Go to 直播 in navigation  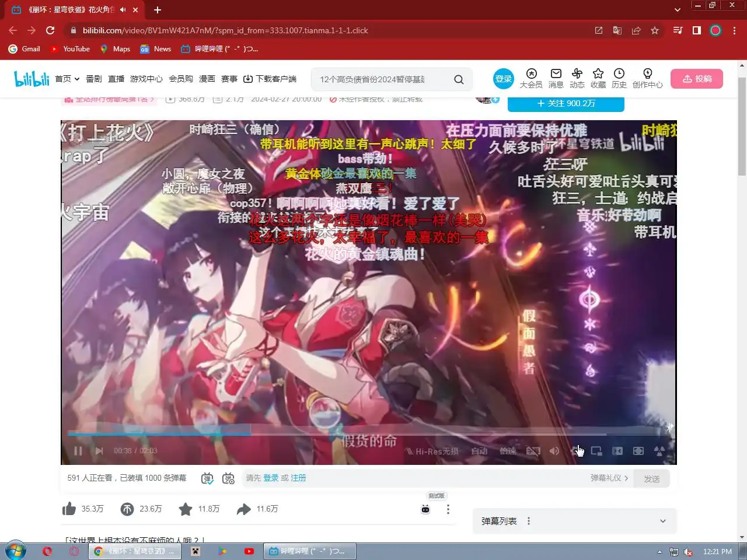[x=116, y=79]
